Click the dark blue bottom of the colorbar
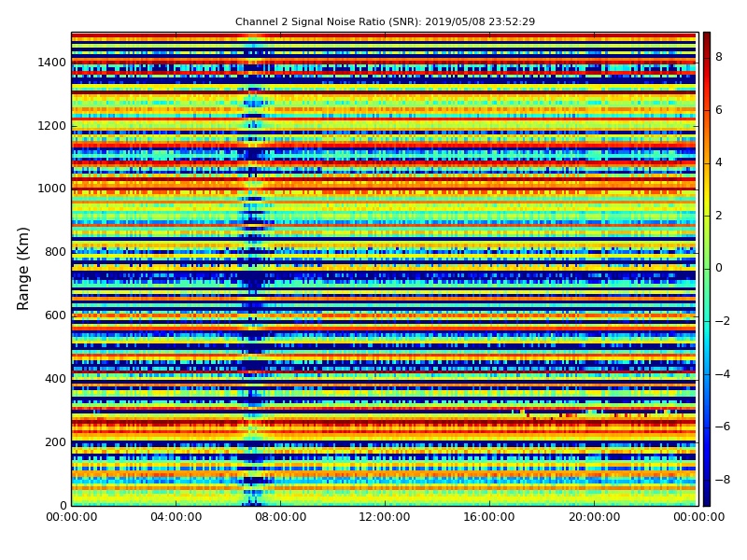 tap(707, 499)
